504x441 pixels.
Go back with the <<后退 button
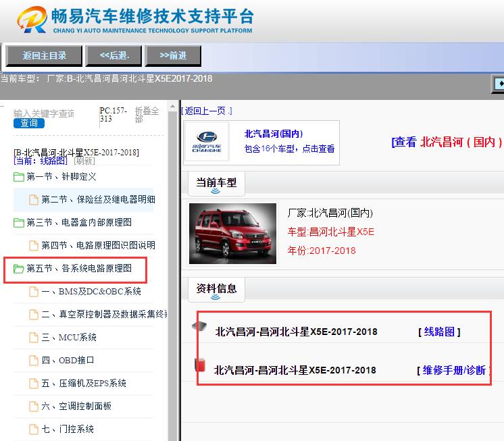[114, 56]
